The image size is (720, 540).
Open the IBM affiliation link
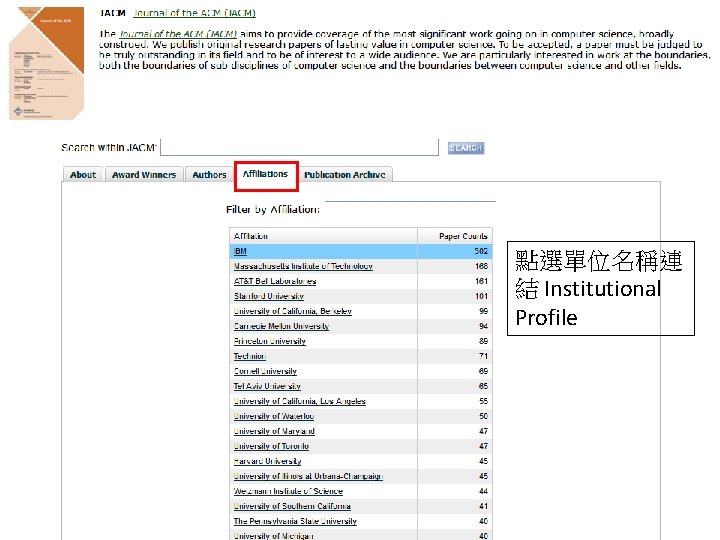coord(240,251)
